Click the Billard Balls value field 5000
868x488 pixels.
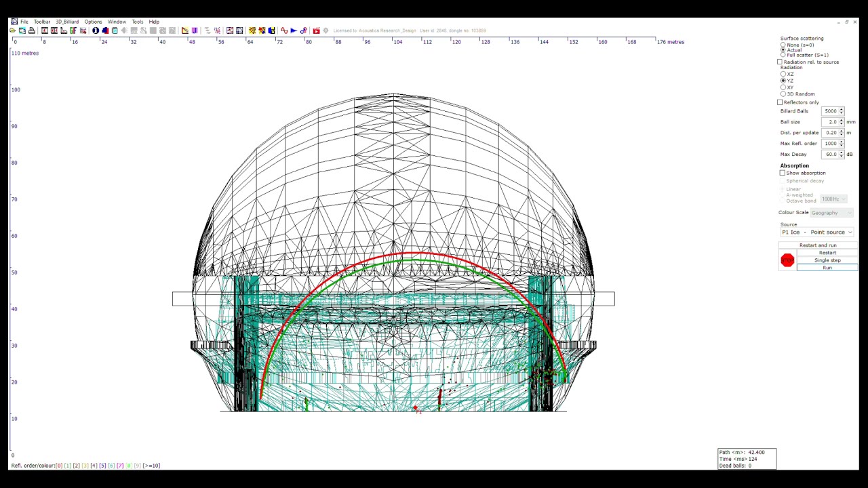click(830, 111)
